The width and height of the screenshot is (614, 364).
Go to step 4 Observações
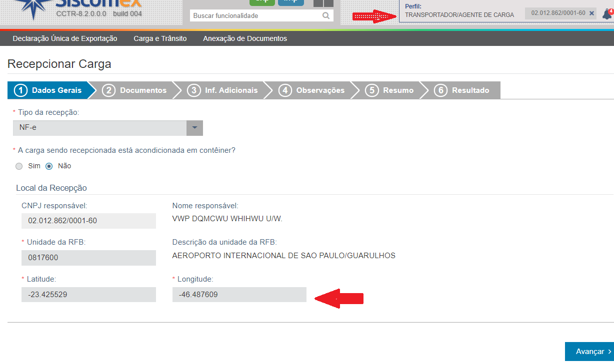pyautogui.click(x=312, y=90)
